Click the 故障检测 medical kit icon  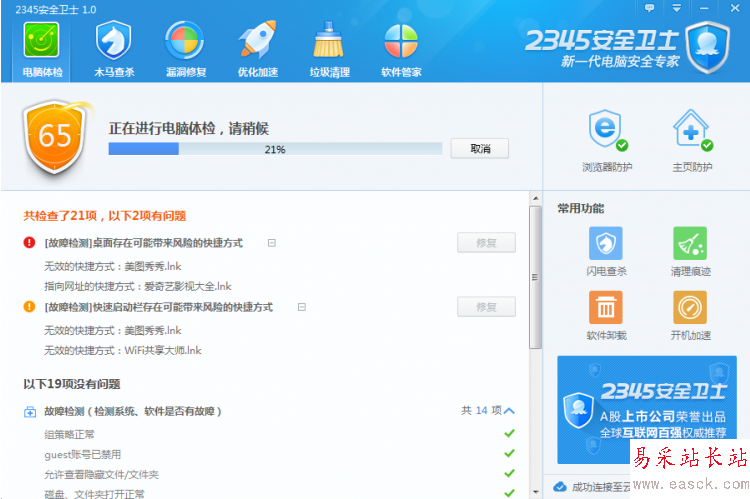[30, 411]
